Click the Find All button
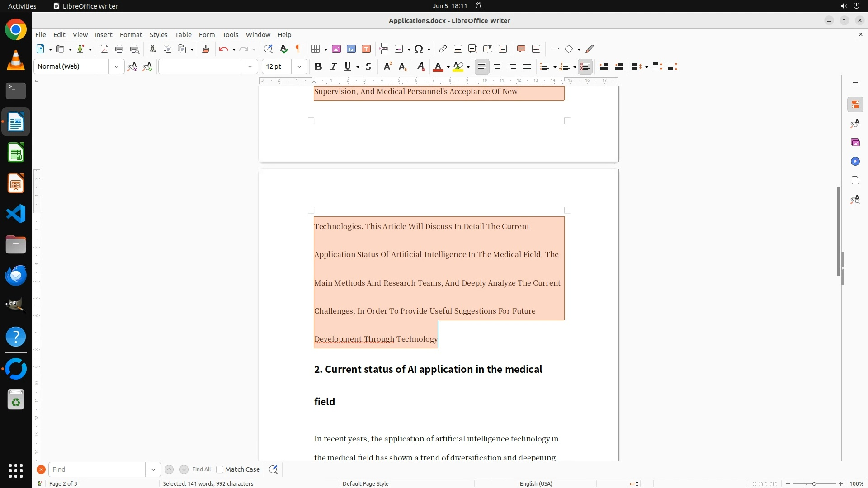Viewport: 868px width, 488px height. tap(201, 469)
